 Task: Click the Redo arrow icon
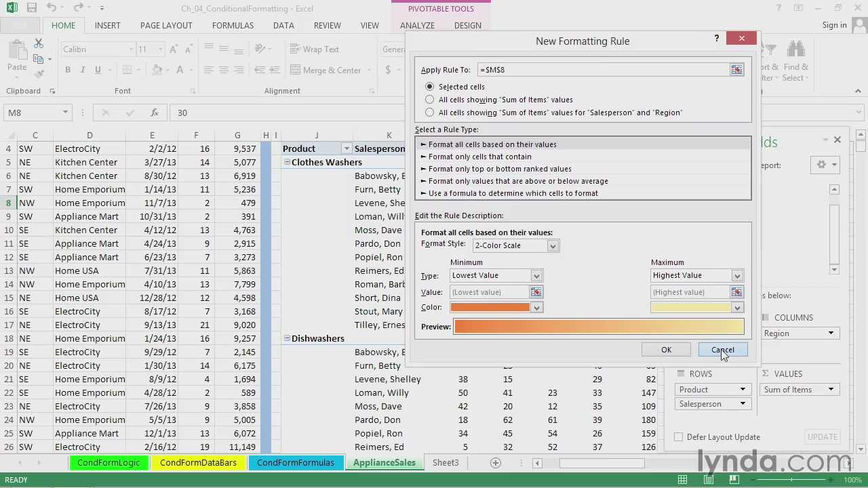(x=78, y=8)
